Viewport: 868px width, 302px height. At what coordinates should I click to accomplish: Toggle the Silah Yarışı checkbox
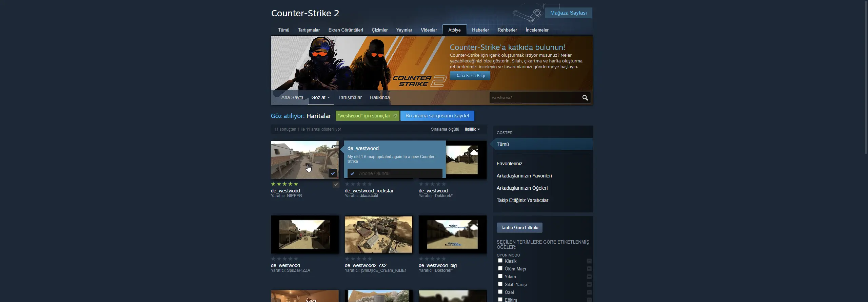[500, 284]
